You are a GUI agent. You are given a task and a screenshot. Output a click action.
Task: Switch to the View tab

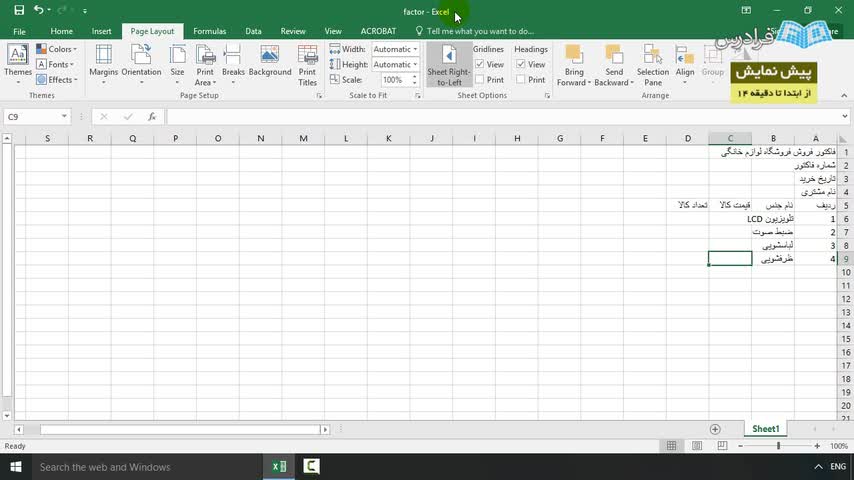[333, 32]
